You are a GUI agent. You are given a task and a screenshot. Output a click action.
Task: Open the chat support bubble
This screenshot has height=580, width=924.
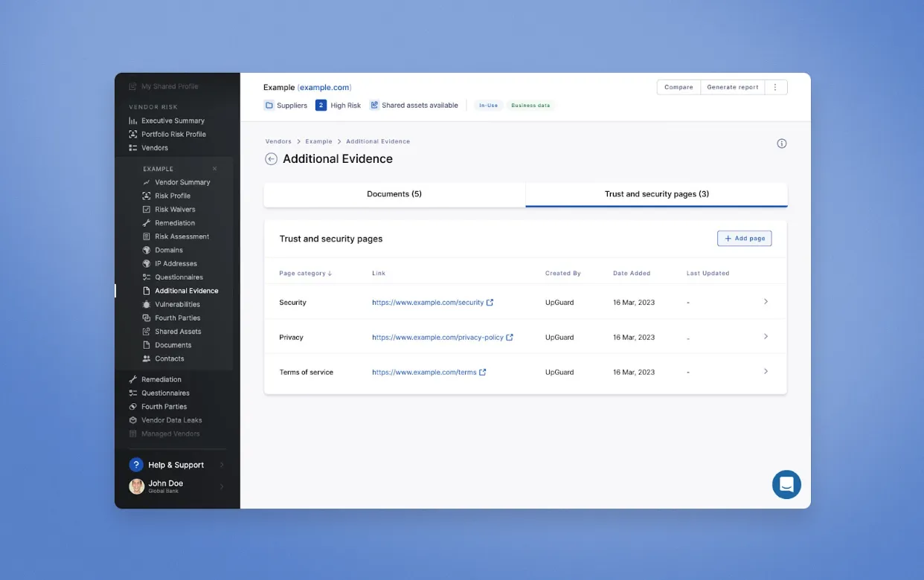pyautogui.click(x=786, y=485)
